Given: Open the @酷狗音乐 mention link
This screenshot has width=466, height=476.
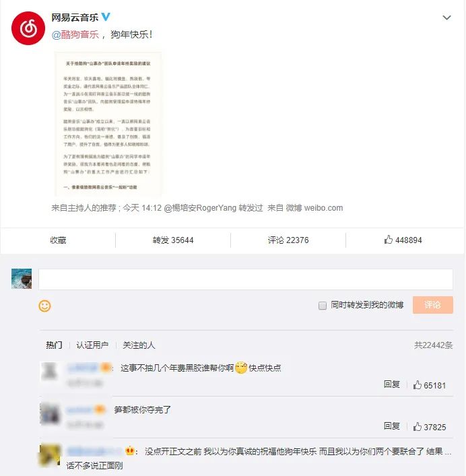Looking at the screenshot, I should point(75,34).
